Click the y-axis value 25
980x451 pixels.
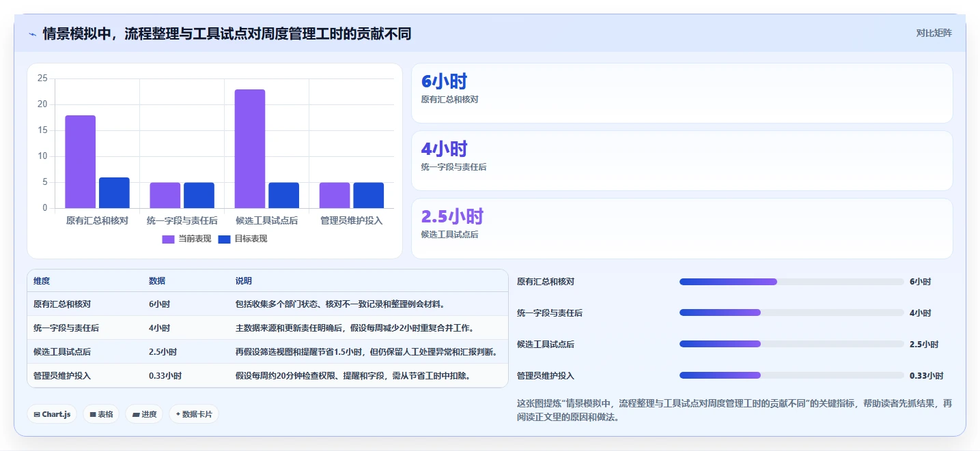click(42, 78)
